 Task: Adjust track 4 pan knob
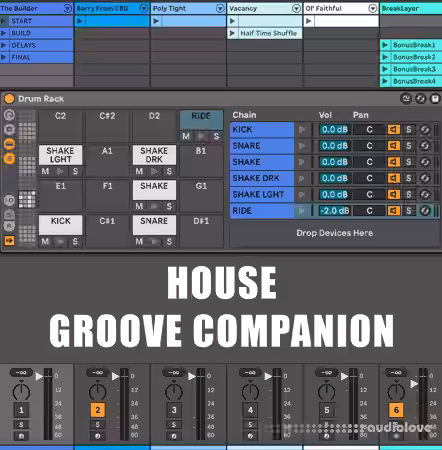tap(250, 391)
